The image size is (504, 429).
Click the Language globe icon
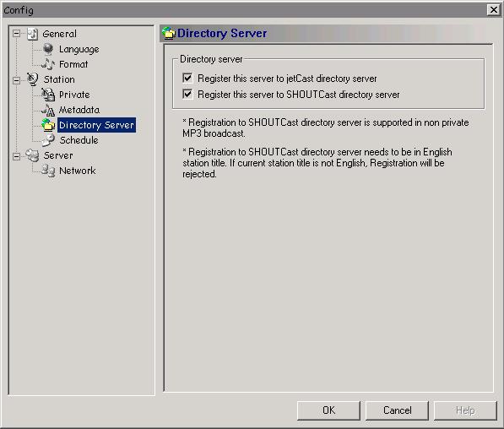click(48, 49)
